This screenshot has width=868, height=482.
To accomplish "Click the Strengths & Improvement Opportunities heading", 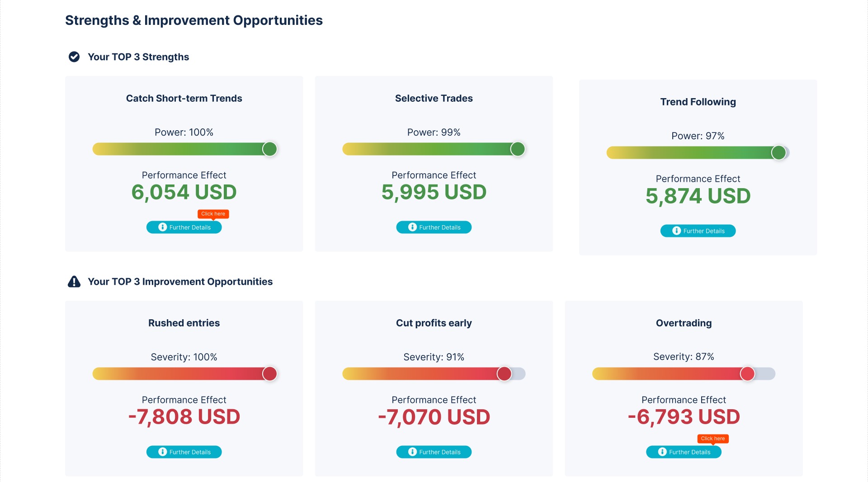I will (x=194, y=20).
